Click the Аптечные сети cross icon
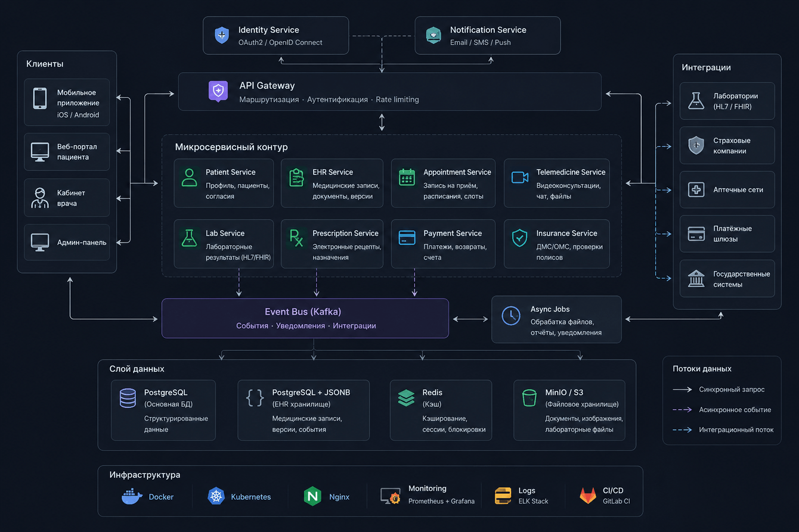The height and width of the screenshot is (532, 799). point(696,189)
